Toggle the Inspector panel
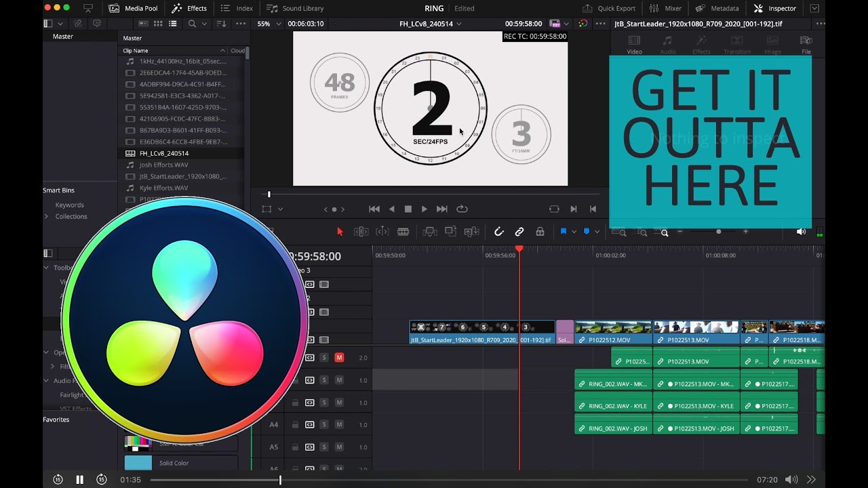 coord(775,8)
